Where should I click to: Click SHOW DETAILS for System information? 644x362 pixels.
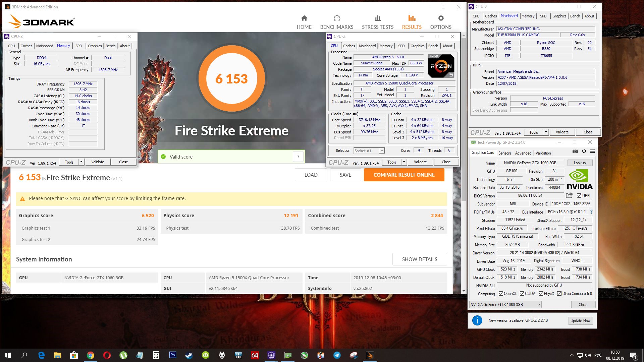(x=420, y=259)
